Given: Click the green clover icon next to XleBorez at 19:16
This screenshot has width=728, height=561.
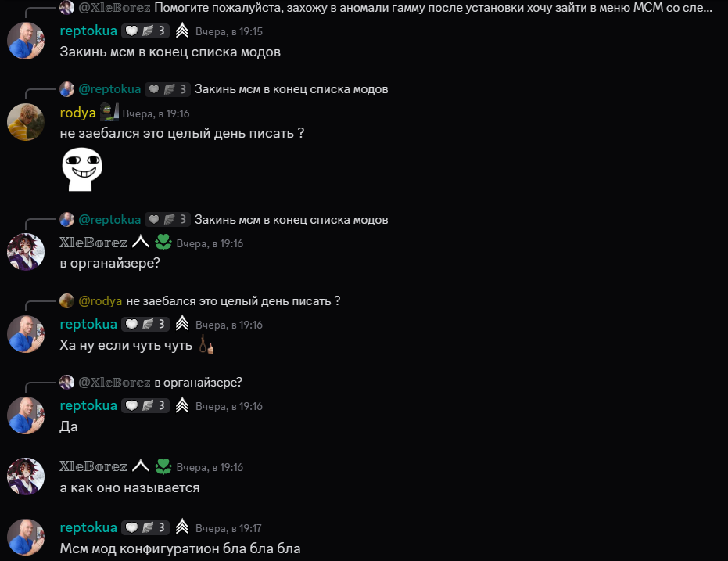Looking at the screenshot, I should (x=163, y=243).
